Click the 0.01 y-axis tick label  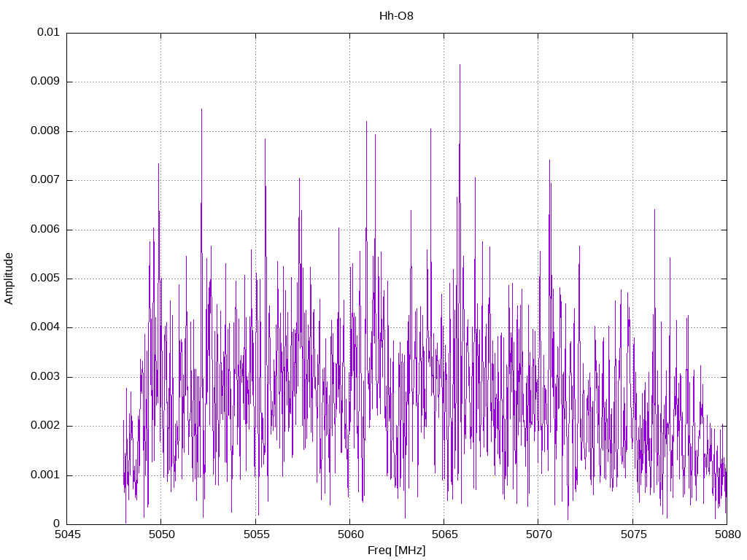[x=48, y=32]
